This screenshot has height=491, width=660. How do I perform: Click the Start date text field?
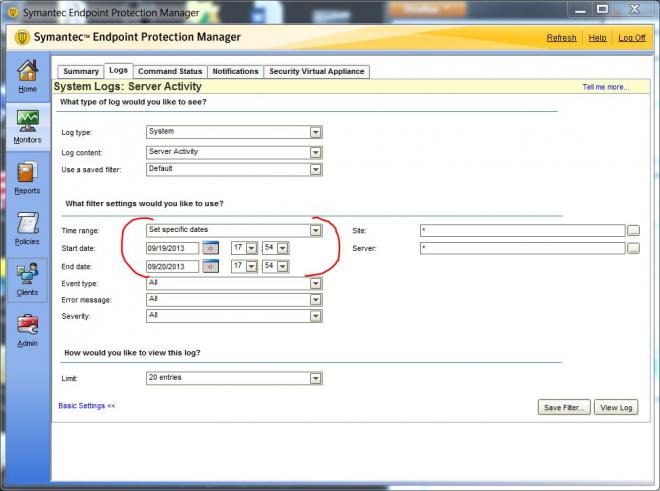click(x=173, y=248)
